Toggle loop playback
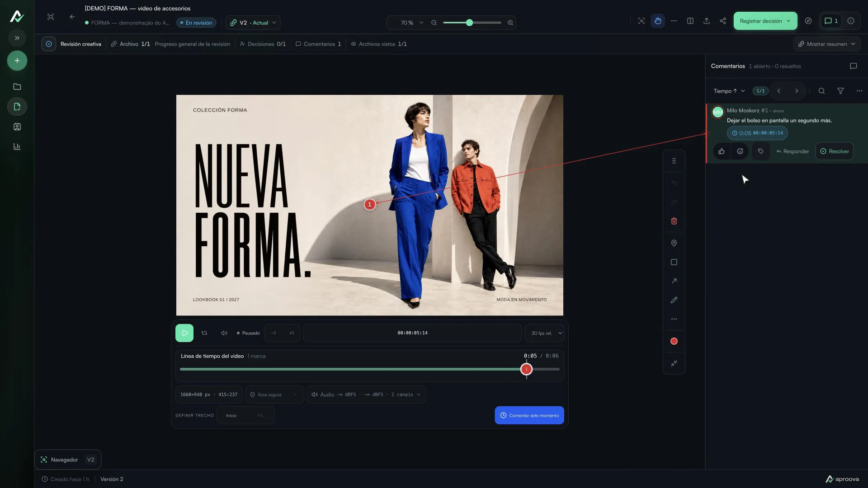Image resolution: width=868 pixels, height=488 pixels. coord(204,333)
